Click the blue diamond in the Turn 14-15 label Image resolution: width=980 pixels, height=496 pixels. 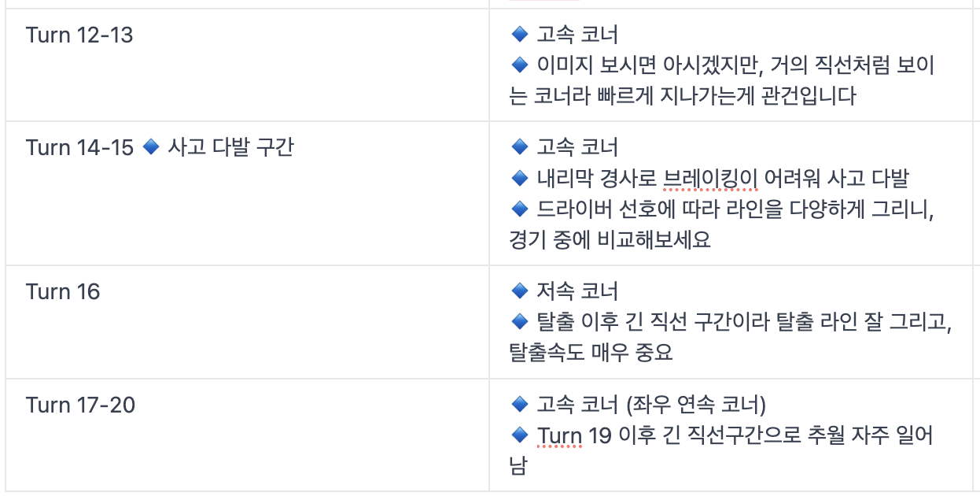152,147
